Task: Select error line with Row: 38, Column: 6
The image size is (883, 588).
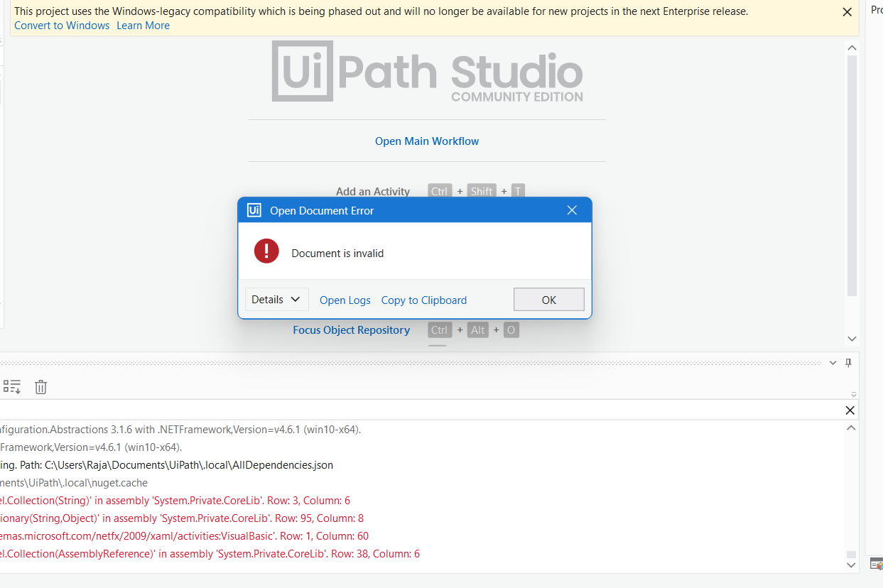Action: (210, 554)
